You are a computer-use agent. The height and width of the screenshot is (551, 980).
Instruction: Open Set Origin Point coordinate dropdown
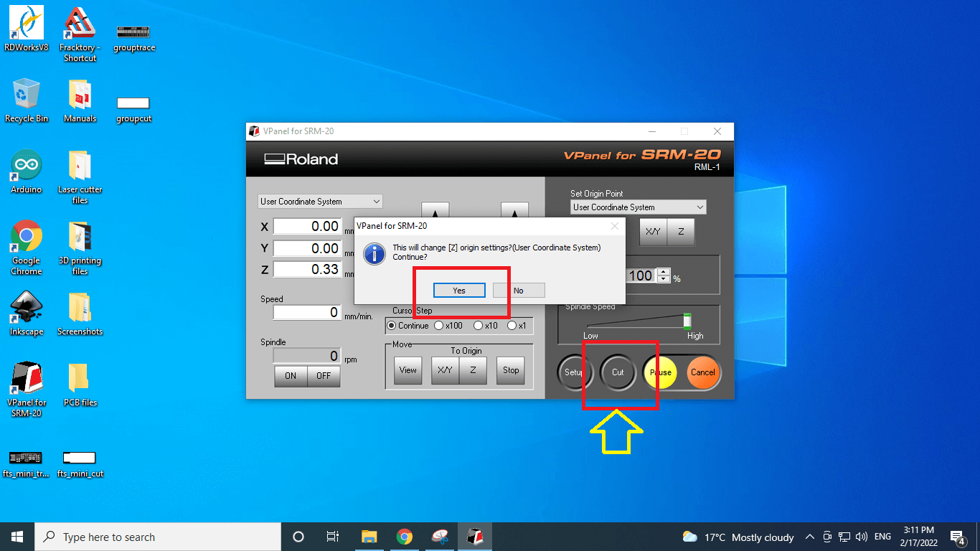[x=639, y=207]
